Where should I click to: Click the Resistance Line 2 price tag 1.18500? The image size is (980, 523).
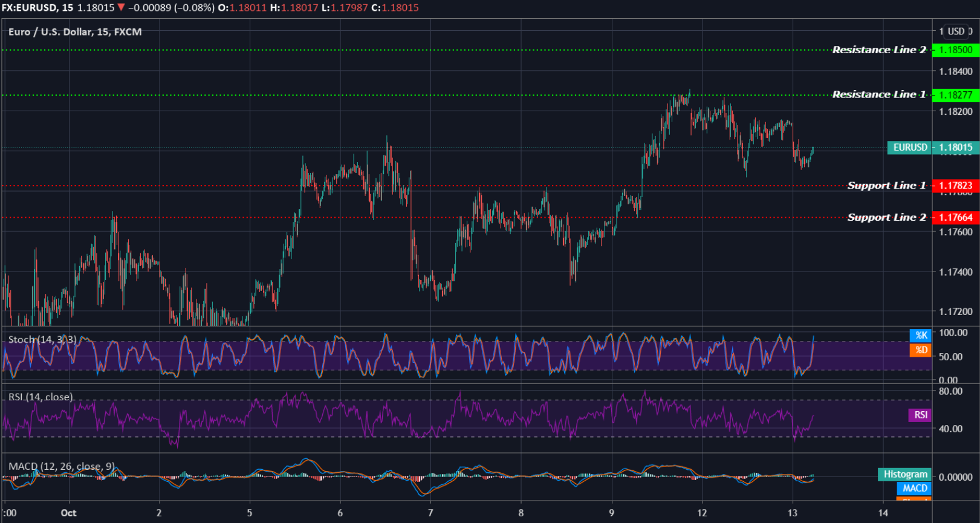956,50
